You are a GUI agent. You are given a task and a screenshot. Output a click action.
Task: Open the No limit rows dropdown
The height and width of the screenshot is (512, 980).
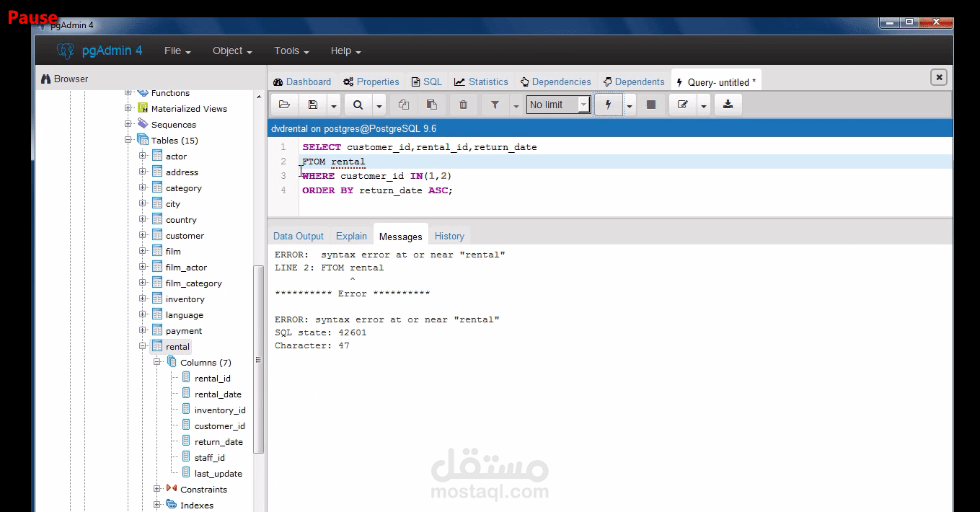(583, 105)
